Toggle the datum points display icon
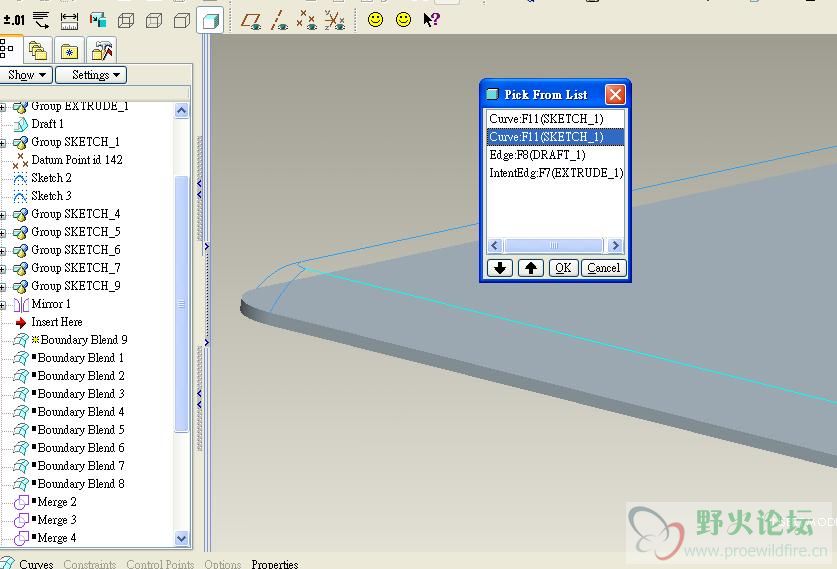The height and width of the screenshot is (569, 837). click(x=306, y=21)
